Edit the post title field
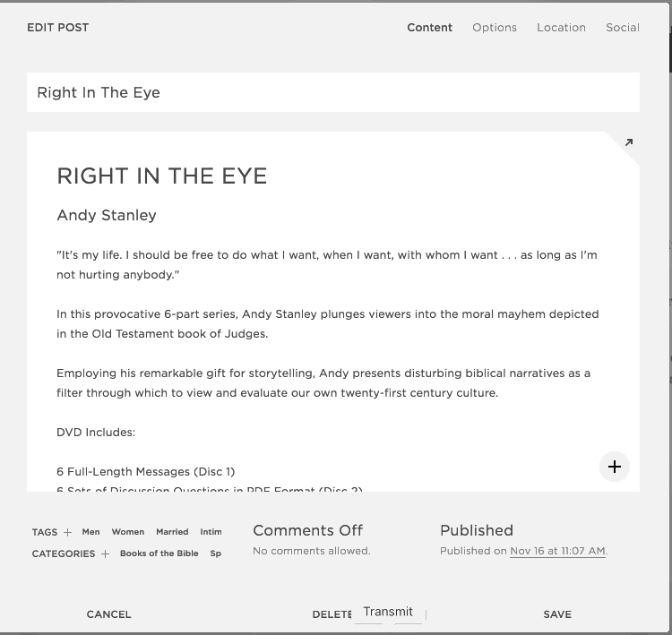The image size is (672, 635). tap(333, 92)
